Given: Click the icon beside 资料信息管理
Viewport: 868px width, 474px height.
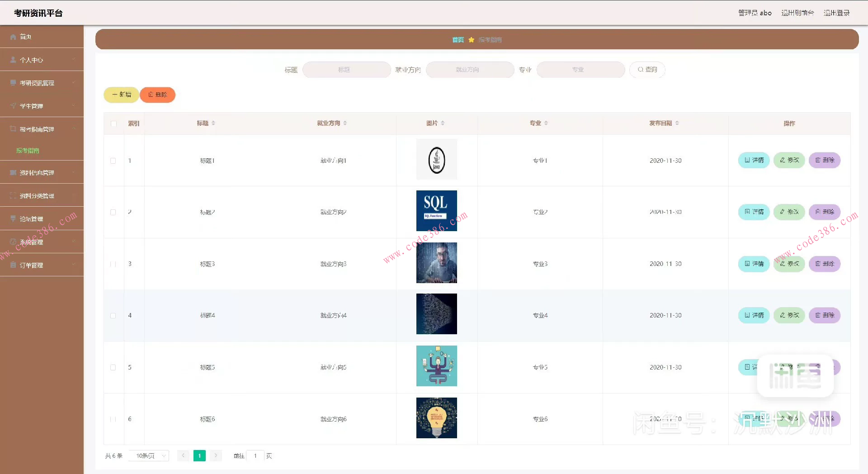Looking at the screenshot, I should [13, 172].
